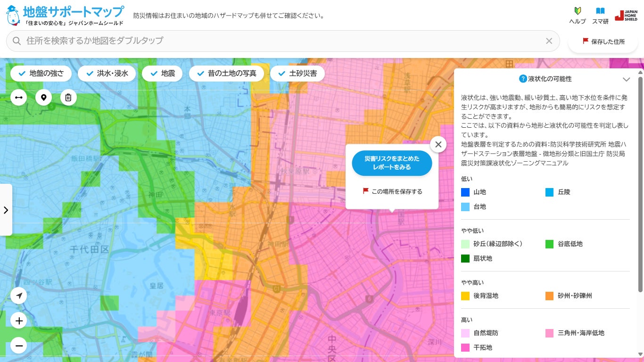
Task: Zoom in with the plus button
Action: 19,321
